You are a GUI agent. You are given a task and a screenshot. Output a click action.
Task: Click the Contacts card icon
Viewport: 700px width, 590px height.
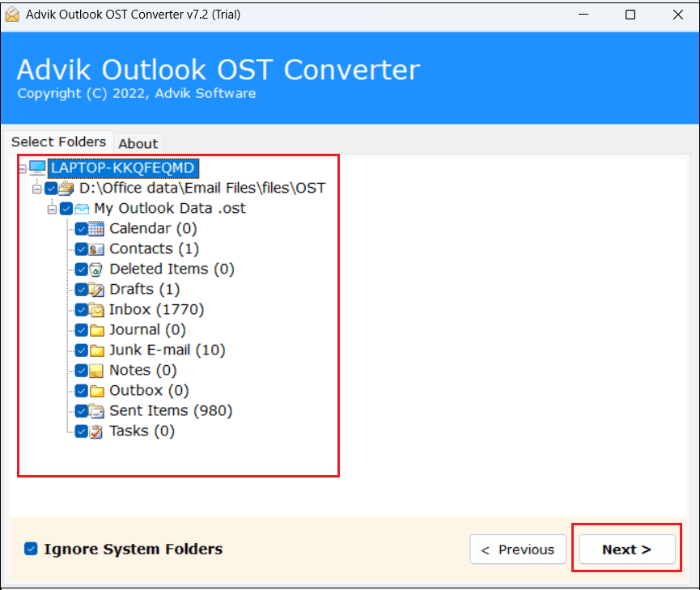pyautogui.click(x=96, y=249)
